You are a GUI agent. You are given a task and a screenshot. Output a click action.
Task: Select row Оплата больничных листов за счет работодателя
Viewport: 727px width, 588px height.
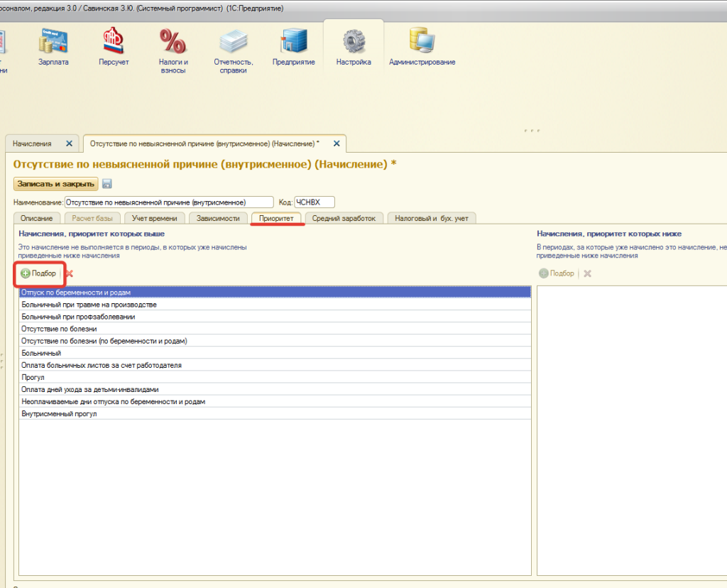275,366
